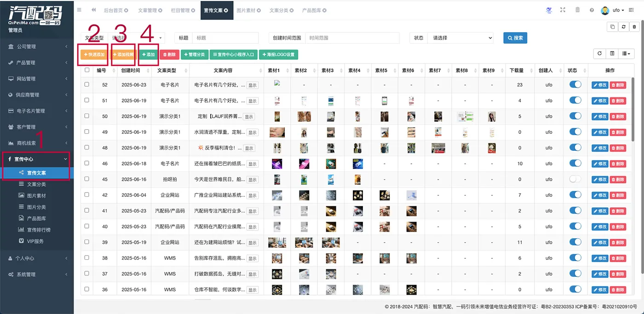
Task: Tick the select-all checkbox in table header
Action: pos(87,70)
